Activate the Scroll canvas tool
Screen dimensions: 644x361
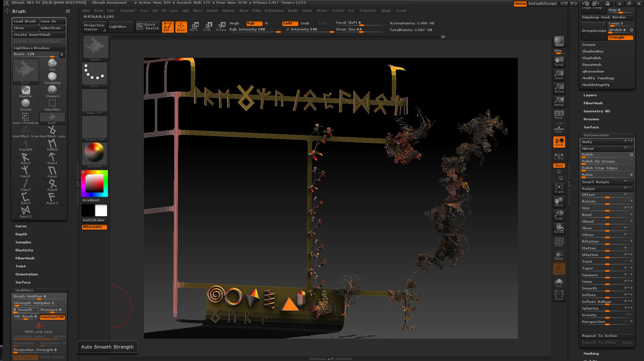(x=559, y=61)
